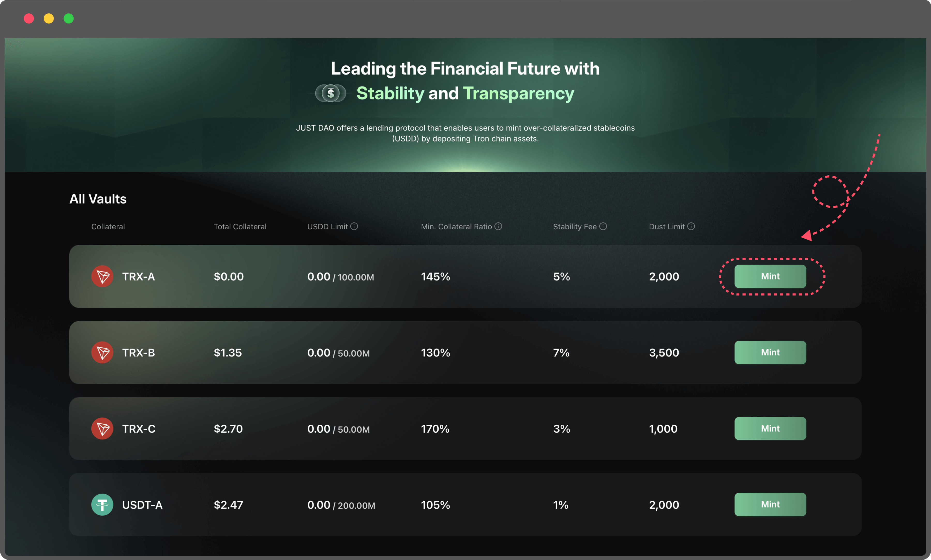Click the Collateral column header

[108, 227]
